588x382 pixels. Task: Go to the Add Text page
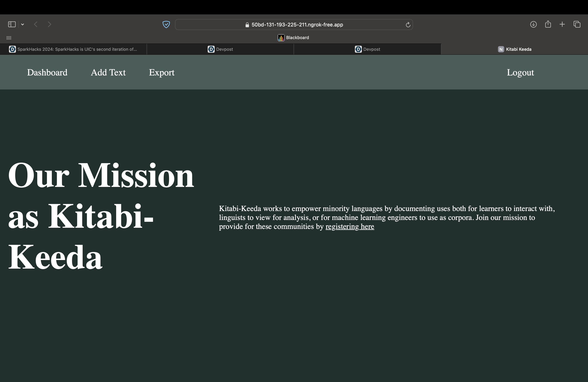click(108, 72)
